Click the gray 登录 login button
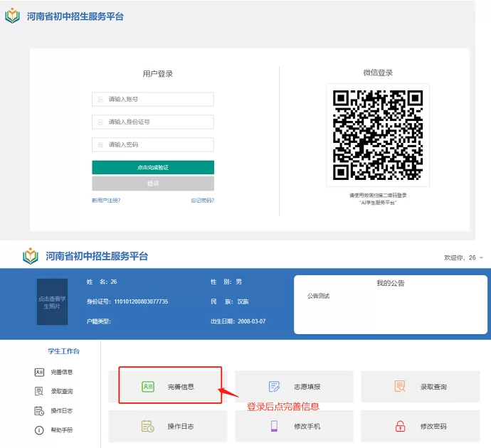The height and width of the screenshot is (448, 491). point(153,183)
